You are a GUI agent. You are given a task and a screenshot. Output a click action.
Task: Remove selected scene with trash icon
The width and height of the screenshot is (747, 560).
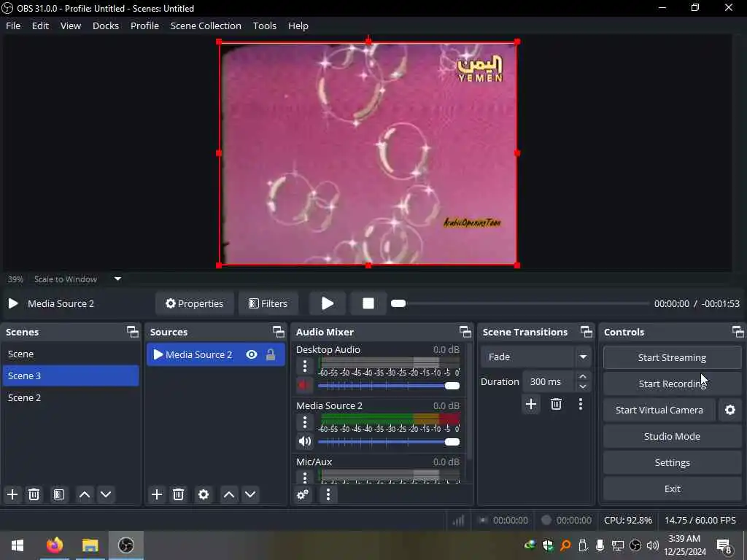(34, 494)
